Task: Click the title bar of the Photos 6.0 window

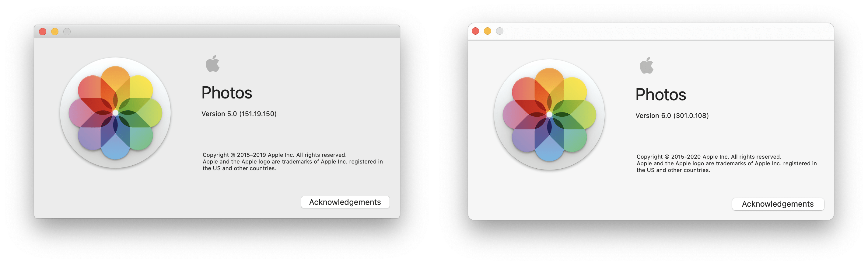Action: [651, 31]
